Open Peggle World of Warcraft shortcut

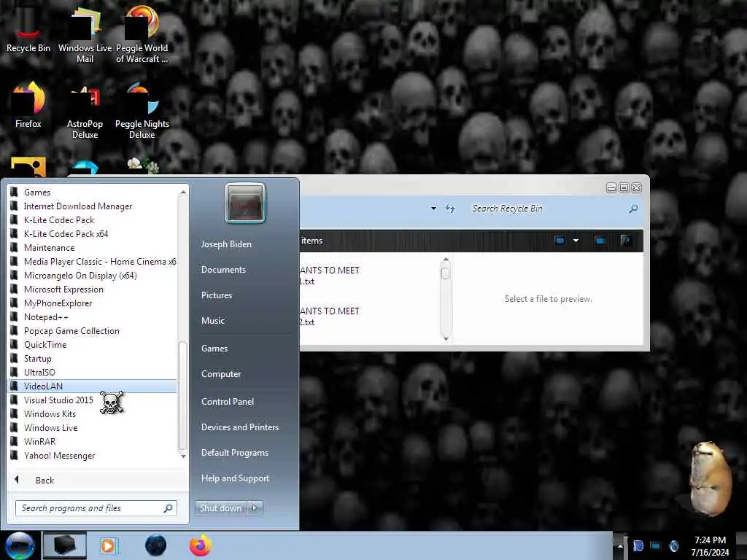click(142, 34)
